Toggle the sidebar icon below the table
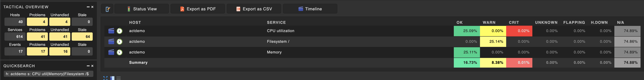 coord(112,78)
